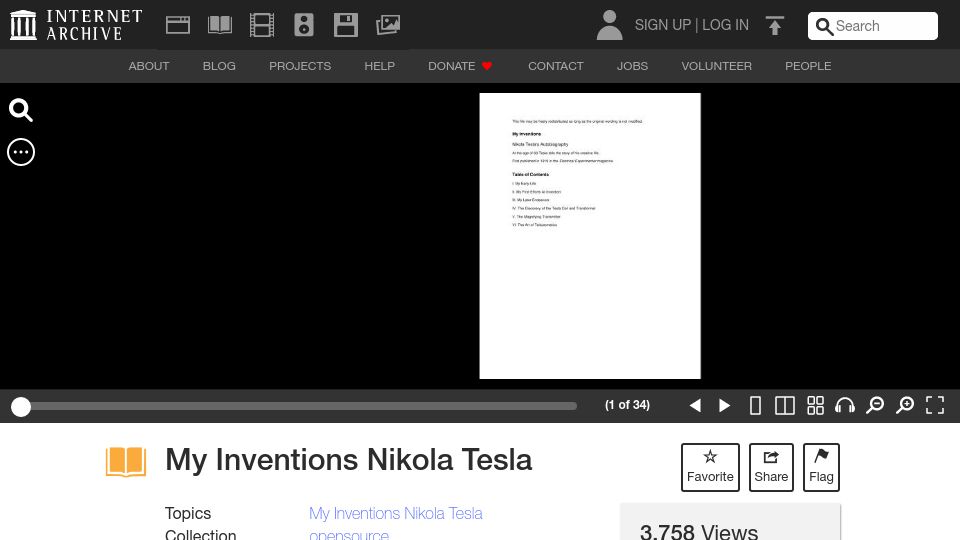Image resolution: width=960 pixels, height=540 pixels.
Task: Open the Video film-strip icon
Action: pos(262,25)
